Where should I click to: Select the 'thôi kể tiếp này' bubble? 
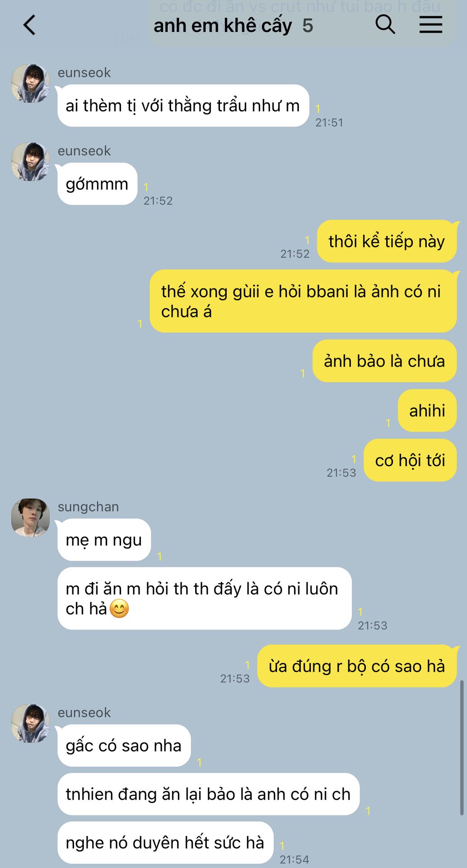[x=387, y=241]
